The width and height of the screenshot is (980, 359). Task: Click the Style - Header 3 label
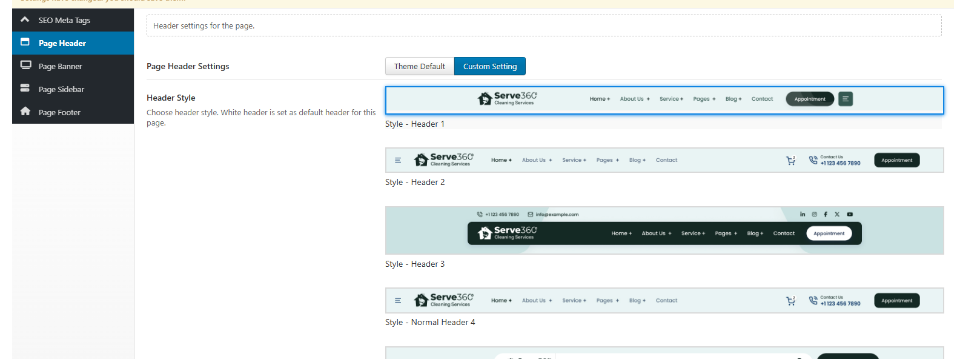tap(415, 264)
